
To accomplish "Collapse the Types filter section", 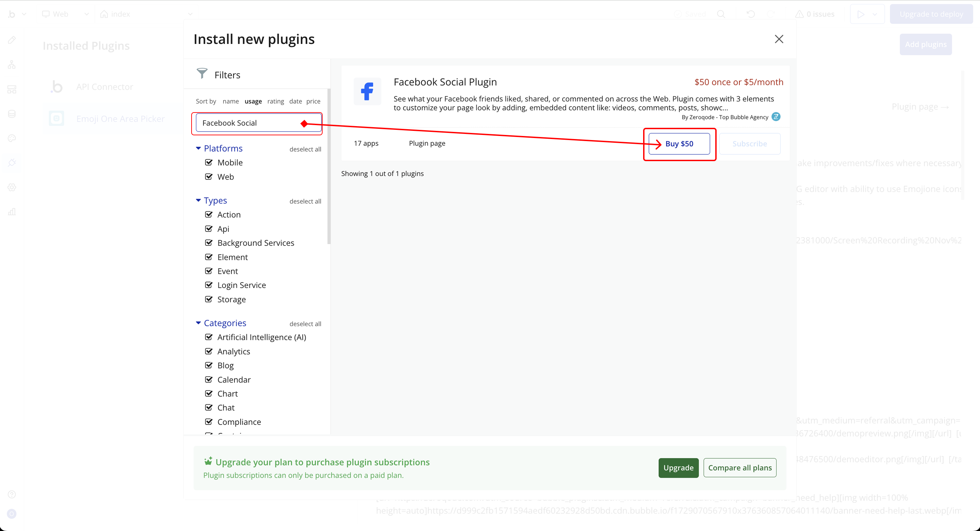I will [198, 200].
